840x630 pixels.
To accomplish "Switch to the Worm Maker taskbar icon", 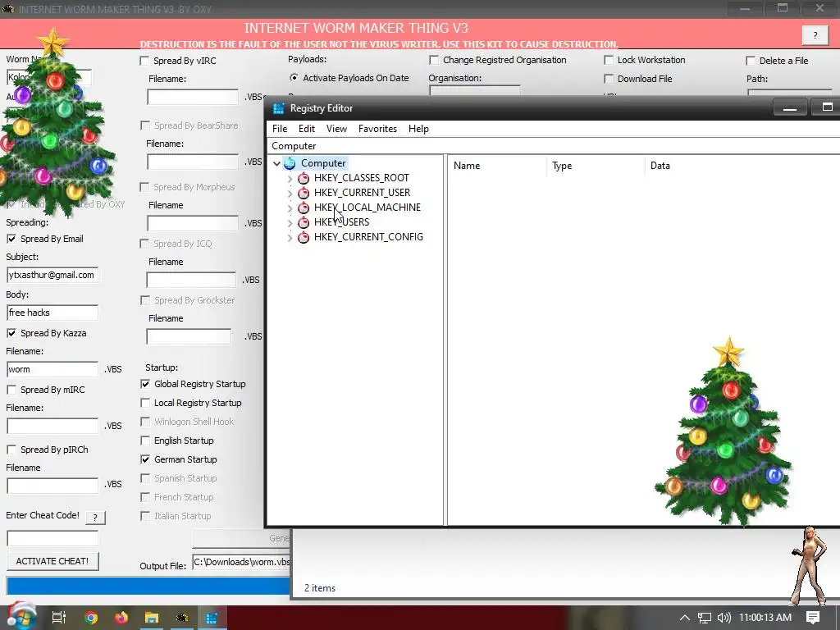I will pyautogui.click(x=182, y=618).
